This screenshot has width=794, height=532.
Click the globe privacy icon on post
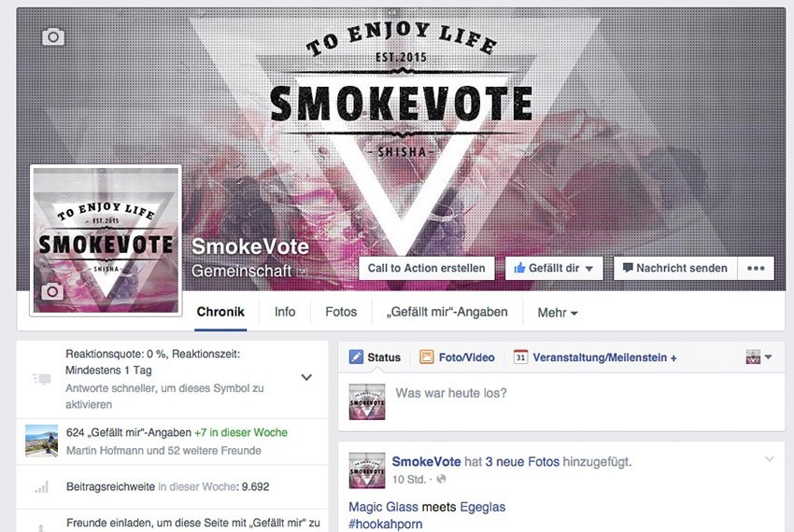(x=441, y=479)
